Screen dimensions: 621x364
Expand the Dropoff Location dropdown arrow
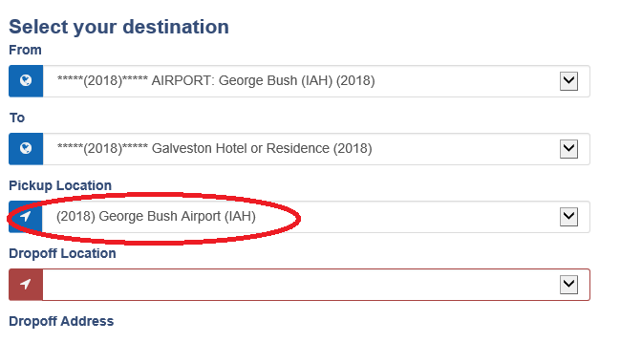pyautogui.click(x=568, y=285)
